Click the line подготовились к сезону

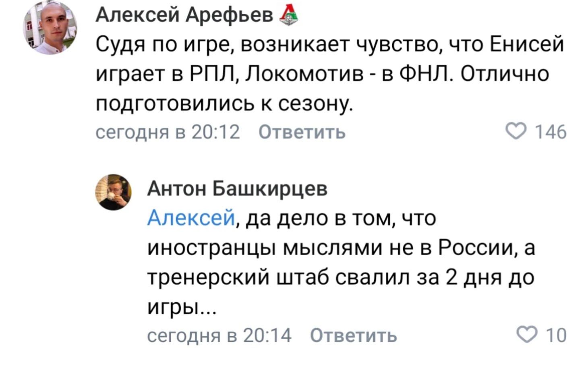click(x=224, y=104)
